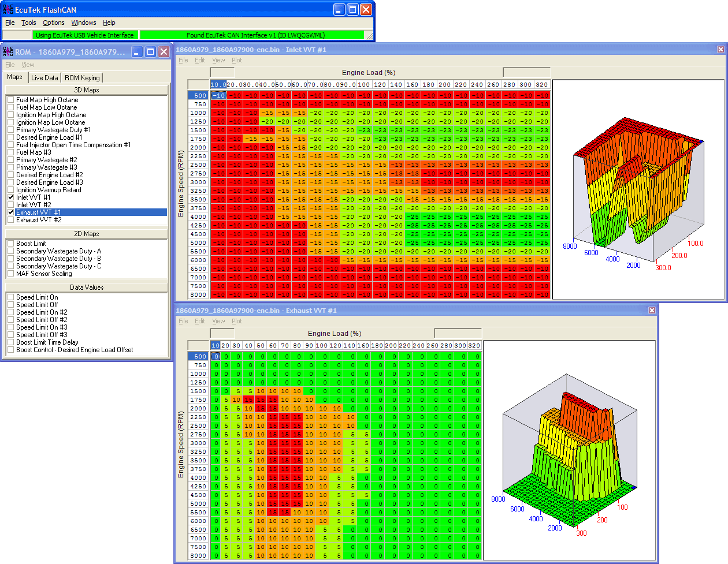Open the Options menu
The width and height of the screenshot is (728, 564).
coord(54,23)
